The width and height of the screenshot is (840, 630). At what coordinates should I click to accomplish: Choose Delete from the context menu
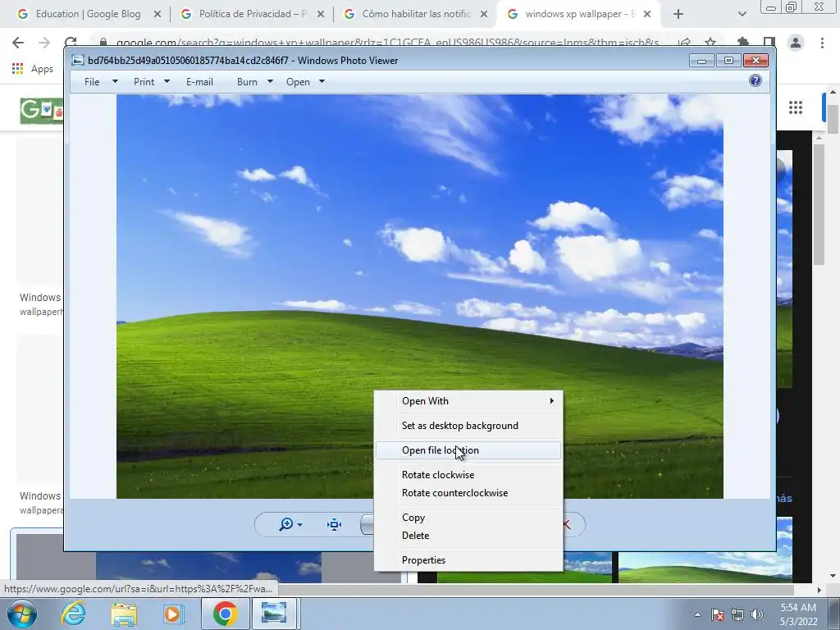[x=468, y=535]
